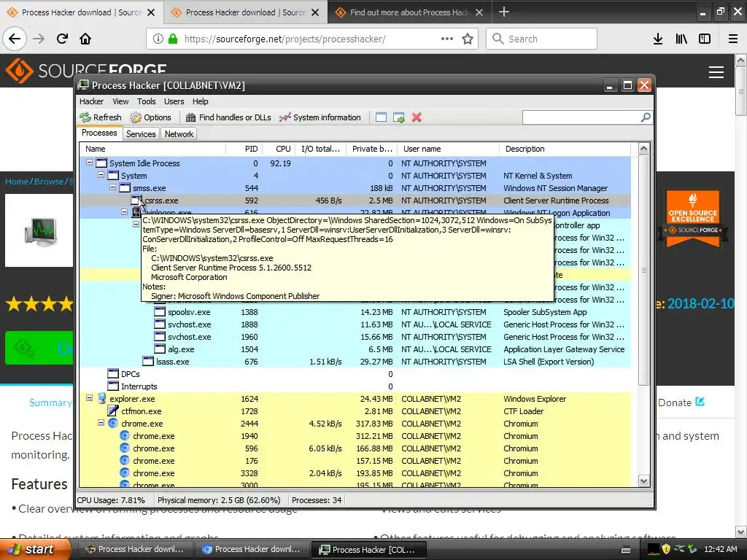Viewport: 747px width, 560px height.
Task: Open the page actions three-dots menu
Action: tap(447, 39)
